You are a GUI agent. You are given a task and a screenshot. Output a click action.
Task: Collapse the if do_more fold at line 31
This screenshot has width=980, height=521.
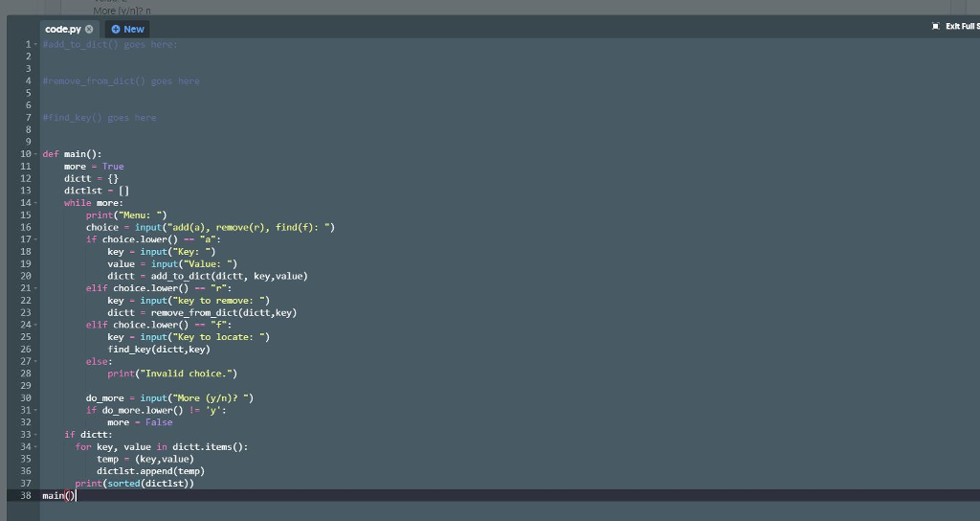[x=35, y=410]
